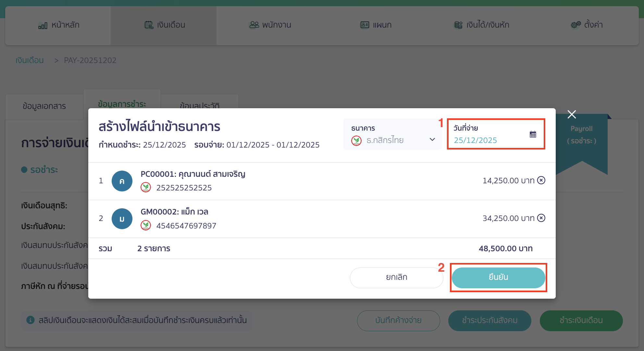
Task: Open the เงินเดือน breadcrumb link
Action: click(x=29, y=60)
